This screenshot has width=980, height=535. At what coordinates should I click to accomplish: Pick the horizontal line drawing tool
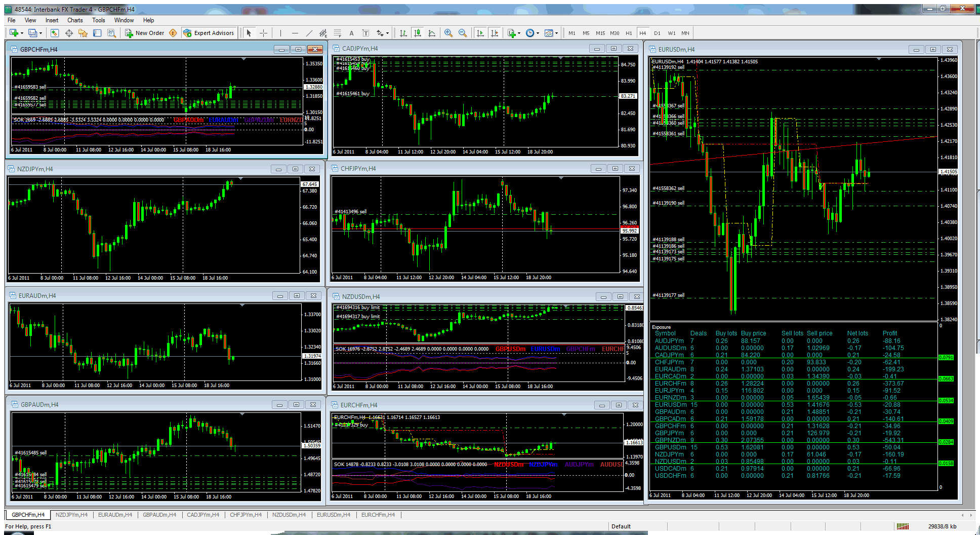[x=295, y=33]
